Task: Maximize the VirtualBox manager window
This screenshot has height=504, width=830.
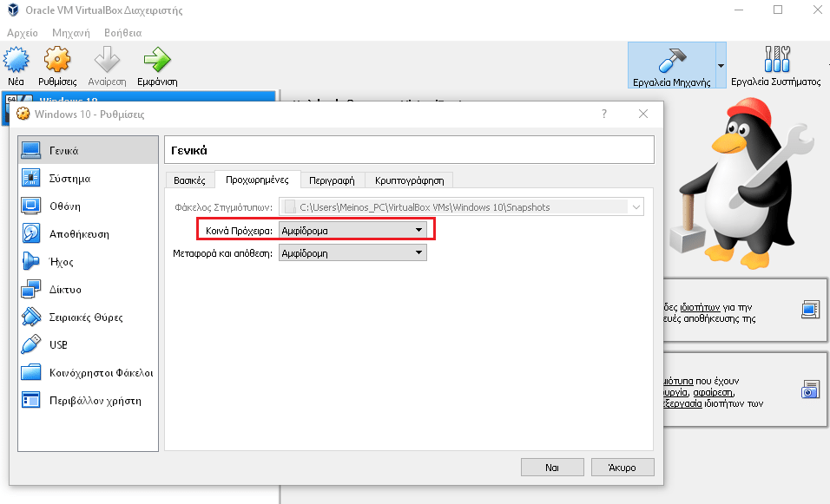Action: 778,10
